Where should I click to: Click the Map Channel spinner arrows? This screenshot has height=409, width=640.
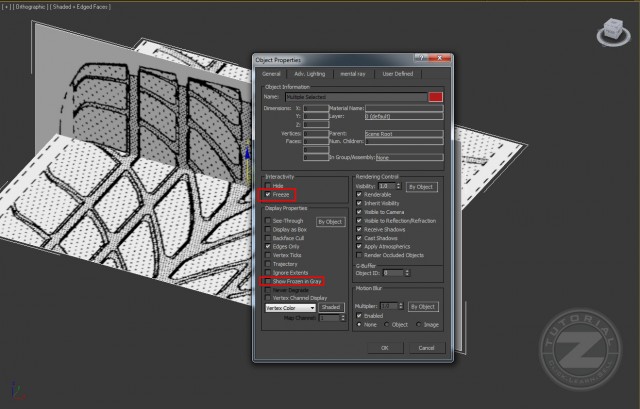coord(342,318)
